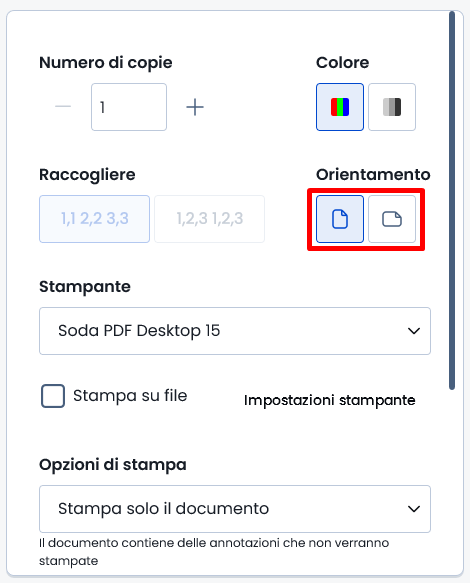Switch to landscape orientation icon

pos(392,219)
